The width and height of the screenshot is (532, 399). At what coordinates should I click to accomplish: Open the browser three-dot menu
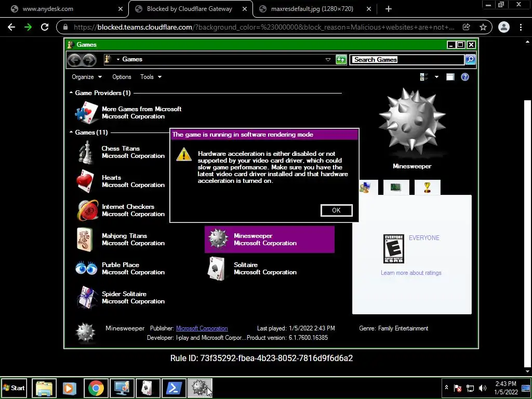pos(521,27)
